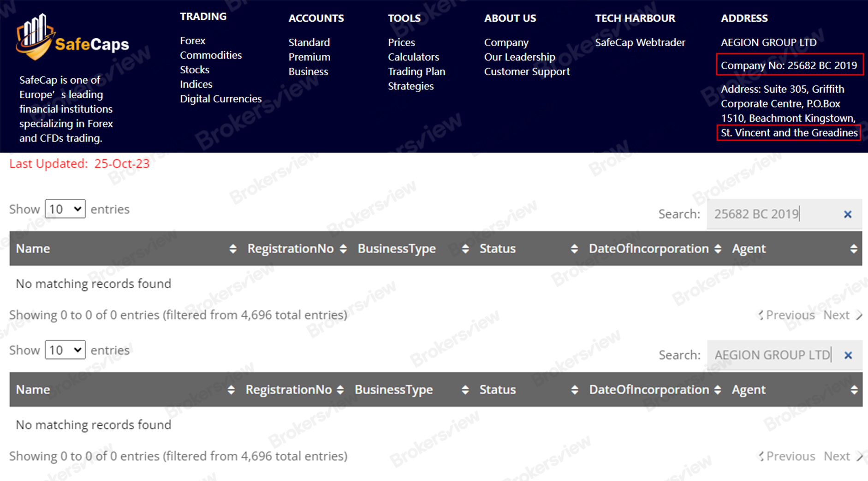The width and height of the screenshot is (868, 481).
Task: Open the Digital Currencies link
Action: coord(220,99)
